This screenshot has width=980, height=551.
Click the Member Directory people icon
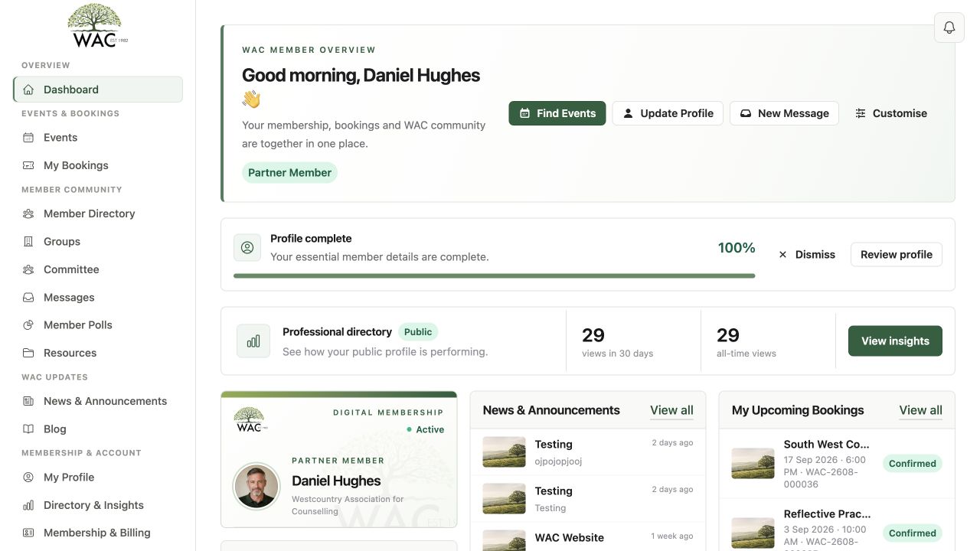(x=28, y=214)
